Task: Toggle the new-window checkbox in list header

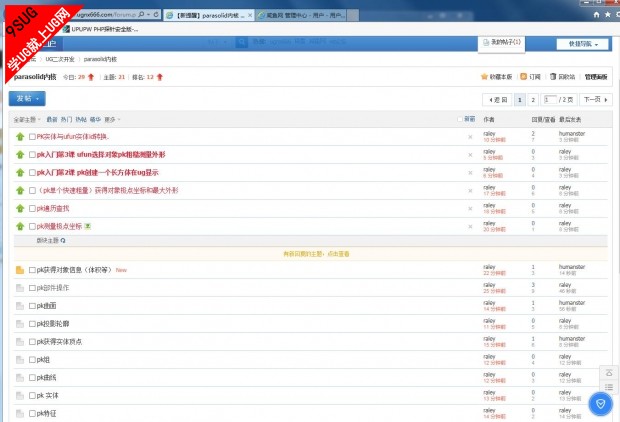Action: 459,119
